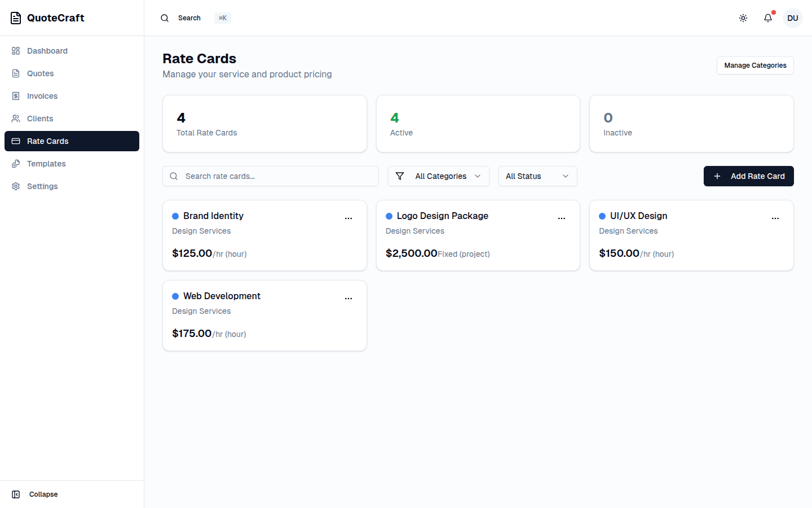Open the options menu on the Brand Identity card
Viewport: 812px width, 508px height.
pyautogui.click(x=348, y=217)
